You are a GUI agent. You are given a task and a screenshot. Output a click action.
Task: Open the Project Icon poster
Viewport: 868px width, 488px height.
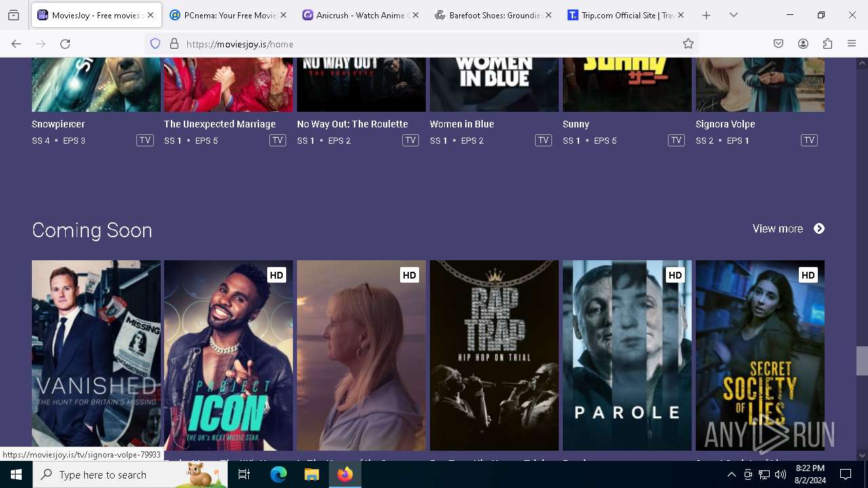pyautogui.click(x=229, y=355)
